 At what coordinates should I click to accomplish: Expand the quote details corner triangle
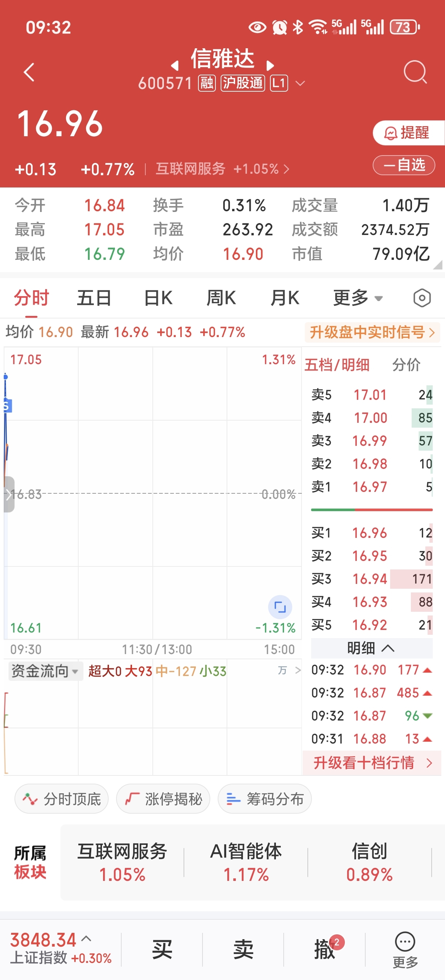[438, 265]
